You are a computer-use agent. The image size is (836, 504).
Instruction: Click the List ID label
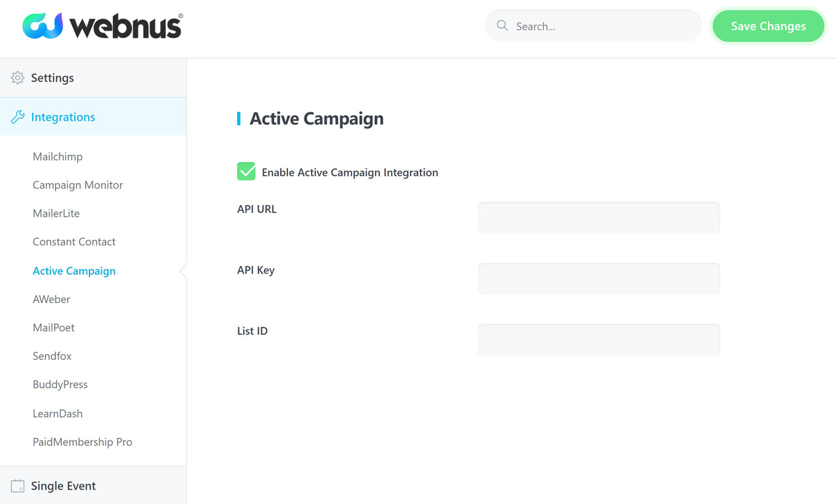pos(252,331)
